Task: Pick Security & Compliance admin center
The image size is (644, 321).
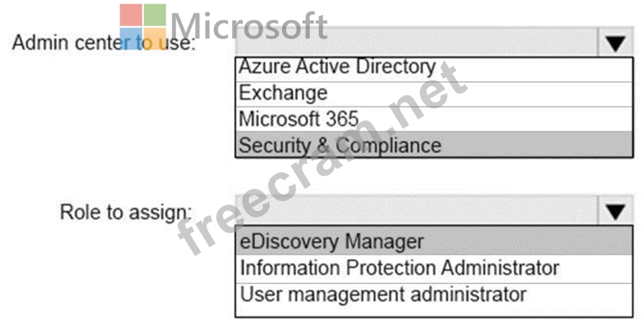Action: pos(434,145)
